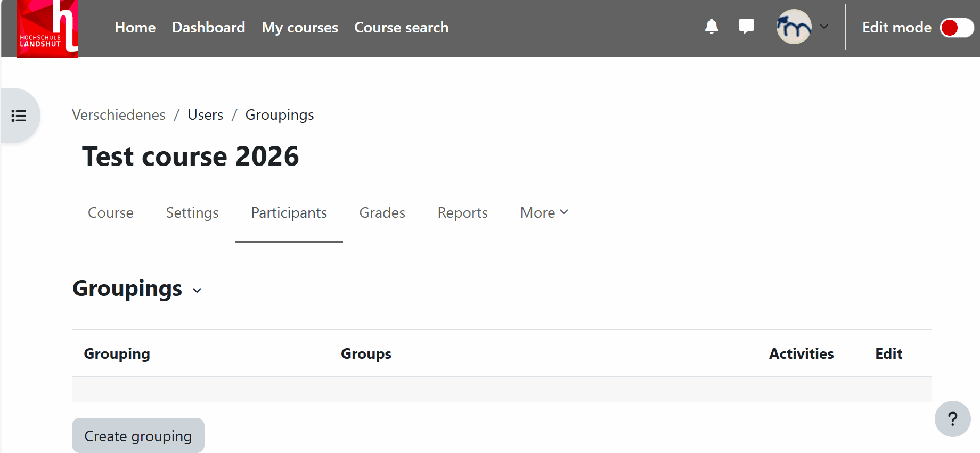Image resolution: width=980 pixels, height=453 pixels.
Task: Click the Hochschule Landshut logo
Action: [x=47, y=29]
